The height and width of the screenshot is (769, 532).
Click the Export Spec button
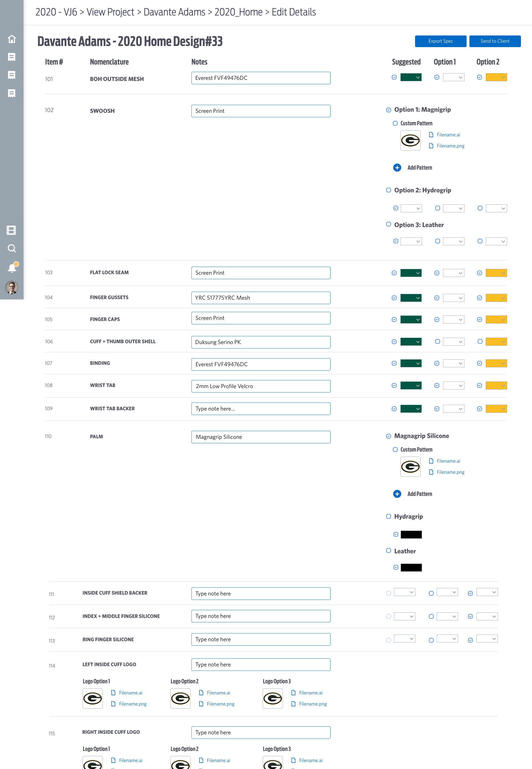point(441,41)
